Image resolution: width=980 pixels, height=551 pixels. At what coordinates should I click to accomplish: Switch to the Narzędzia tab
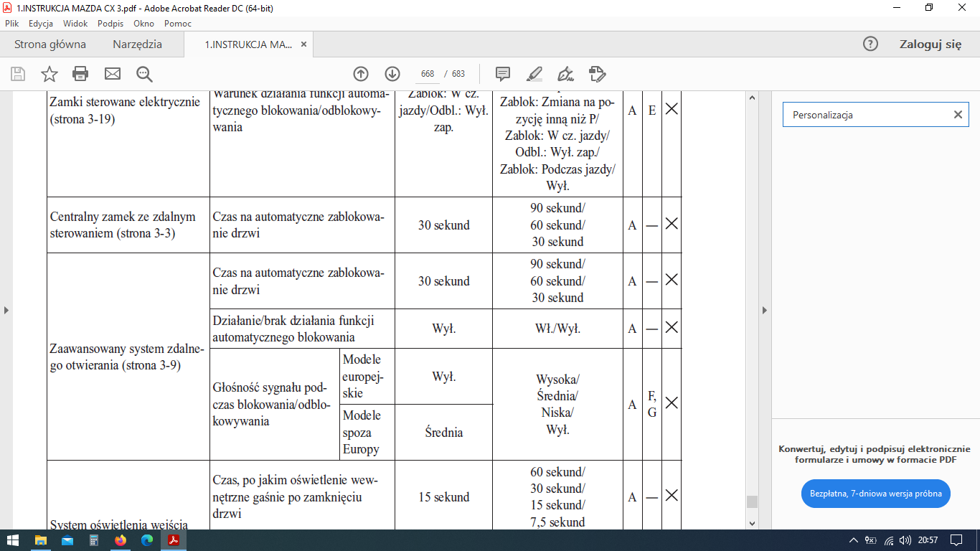137,44
